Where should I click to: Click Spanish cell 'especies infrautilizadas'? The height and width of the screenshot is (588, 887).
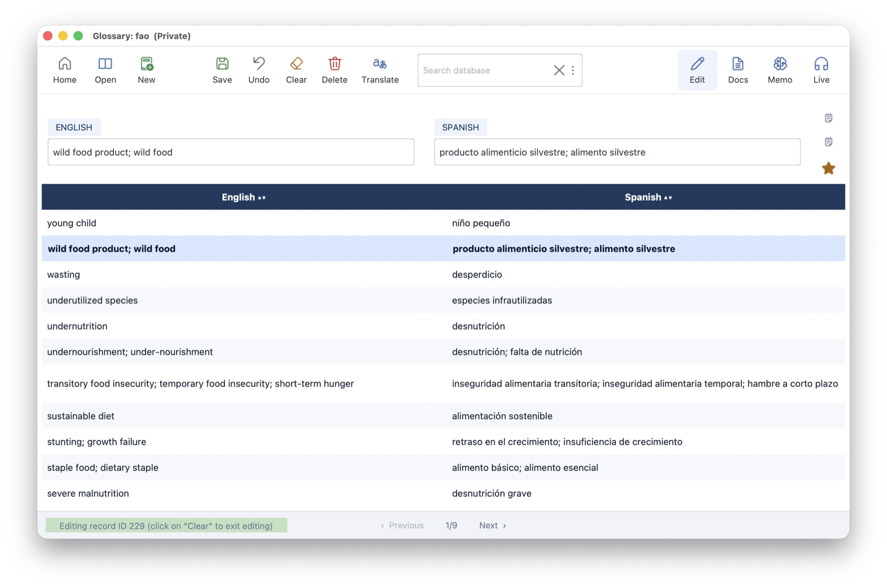[x=502, y=300]
